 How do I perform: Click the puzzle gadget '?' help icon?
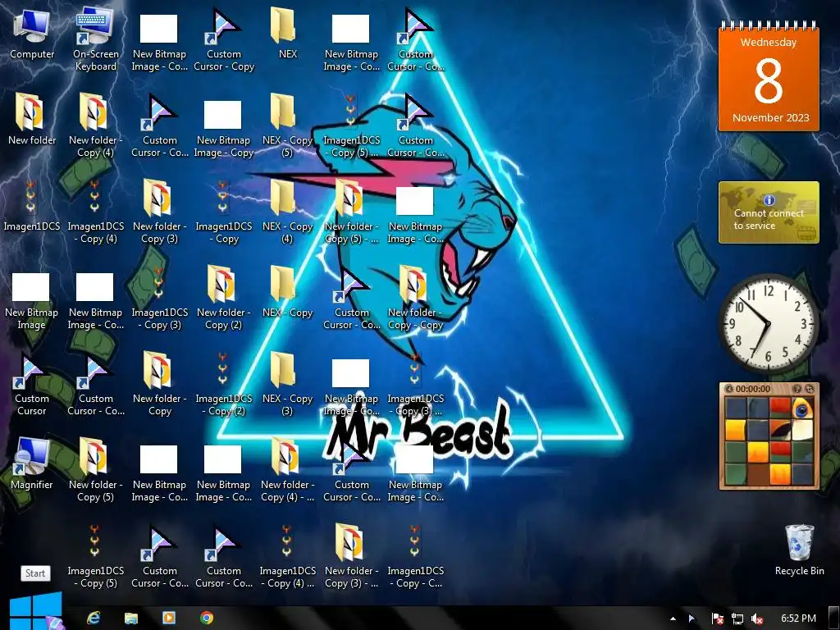coord(797,389)
